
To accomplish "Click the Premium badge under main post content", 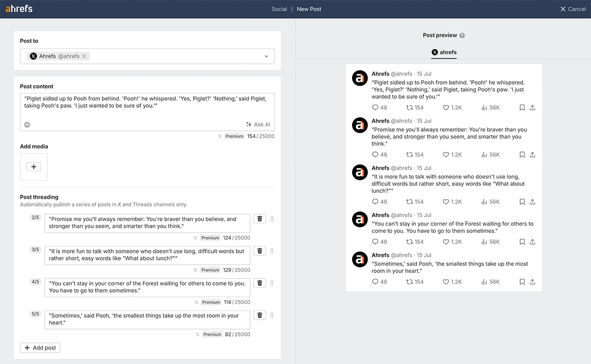I will [234, 136].
